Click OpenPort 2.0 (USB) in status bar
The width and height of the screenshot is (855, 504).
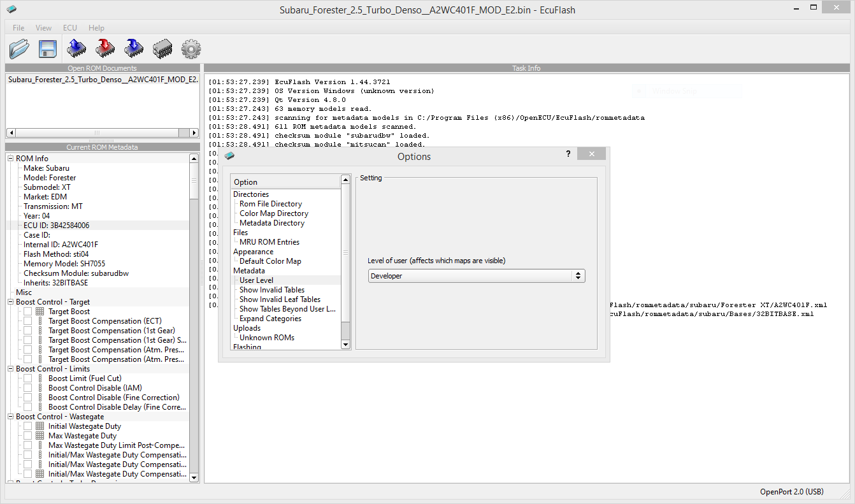791,492
